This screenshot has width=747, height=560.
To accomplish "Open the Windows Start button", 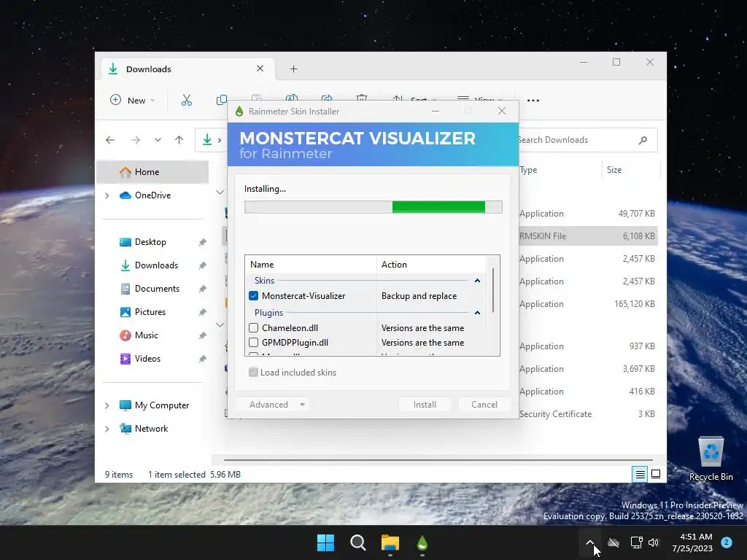I will click(326, 542).
